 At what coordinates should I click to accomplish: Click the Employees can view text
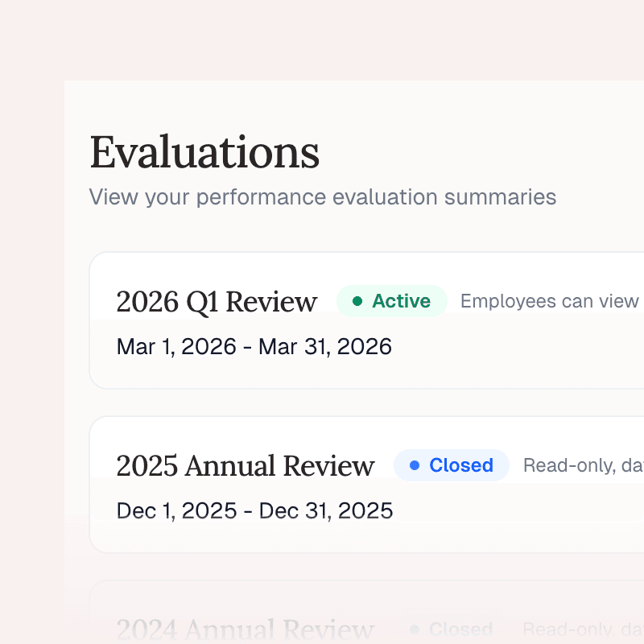point(549,301)
